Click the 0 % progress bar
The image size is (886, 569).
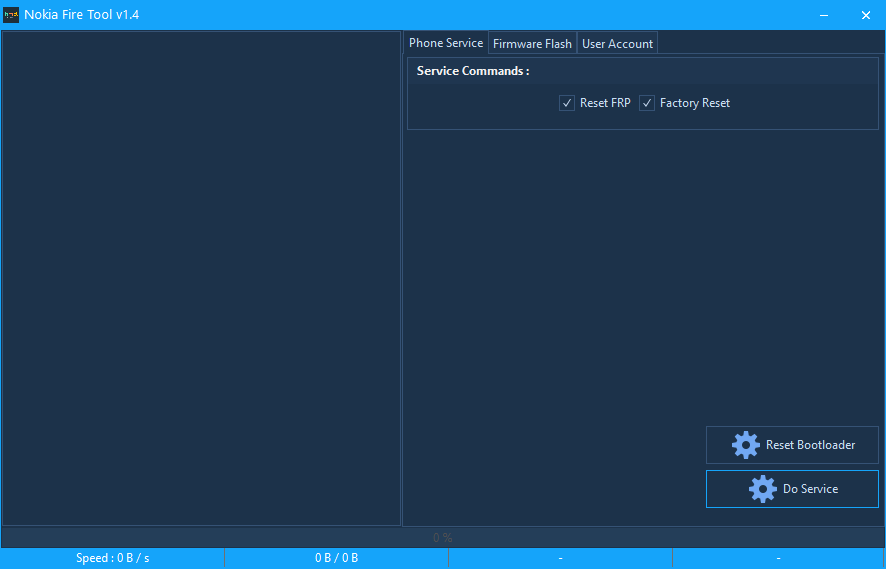click(x=442, y=537)
